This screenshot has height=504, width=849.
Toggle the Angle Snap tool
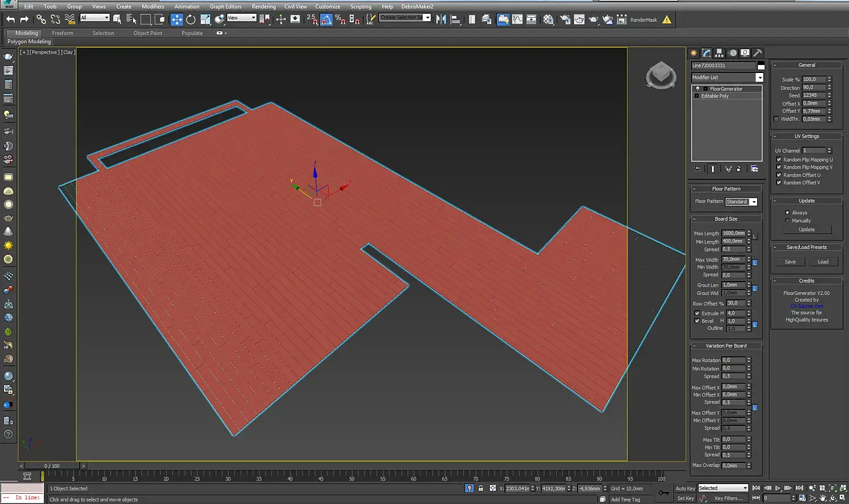[326, 19]
